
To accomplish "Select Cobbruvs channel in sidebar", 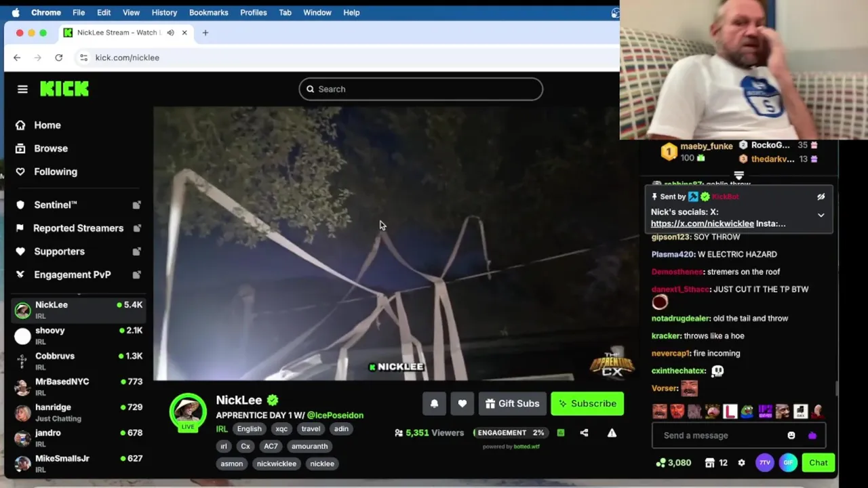I will click(78, 361).
